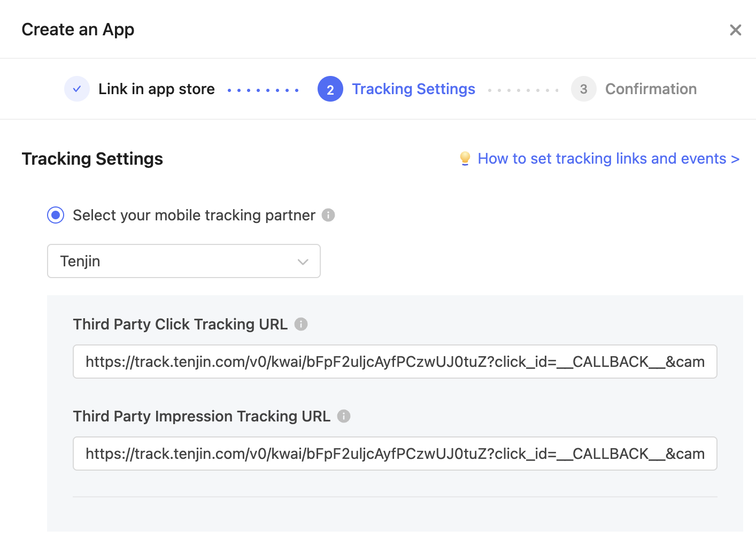
Task: Click the step 2 circle icon
Action: pos(330,89)
